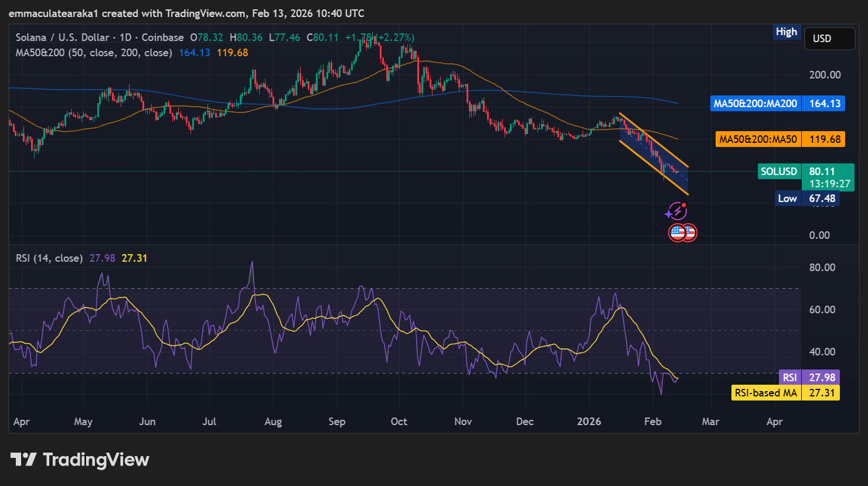
Task: Click the purple lightning event icon
Action: pyautogui.click(x=677, y=211)
